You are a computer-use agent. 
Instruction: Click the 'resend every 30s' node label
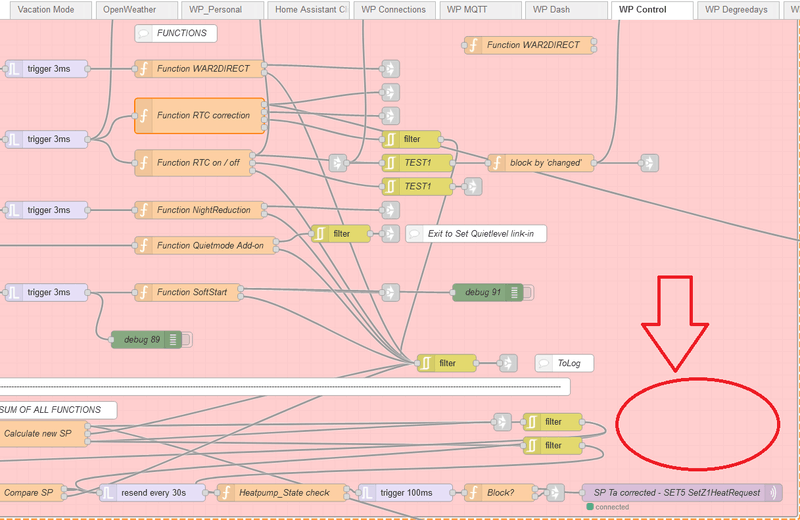pos(154,493)
